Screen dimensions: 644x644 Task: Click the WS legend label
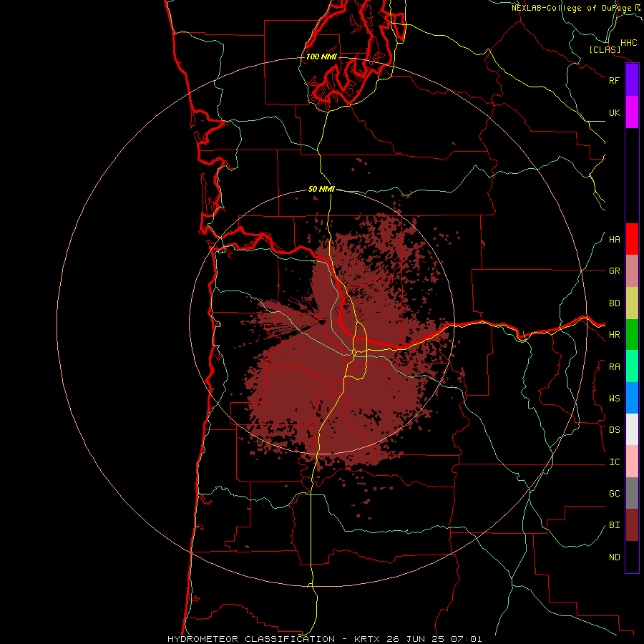click(614, 398)
